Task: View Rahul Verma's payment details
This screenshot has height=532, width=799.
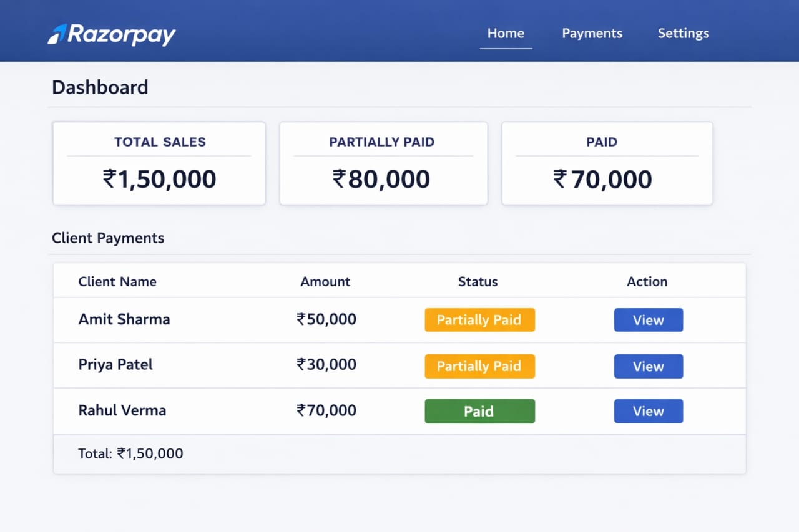Action: [648, 411]
